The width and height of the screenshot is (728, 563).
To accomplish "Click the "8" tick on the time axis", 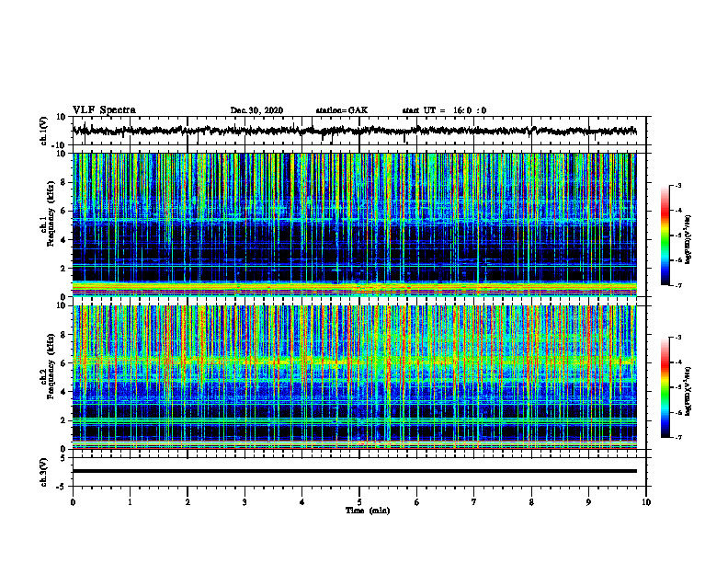I will [x=531, y=502].
